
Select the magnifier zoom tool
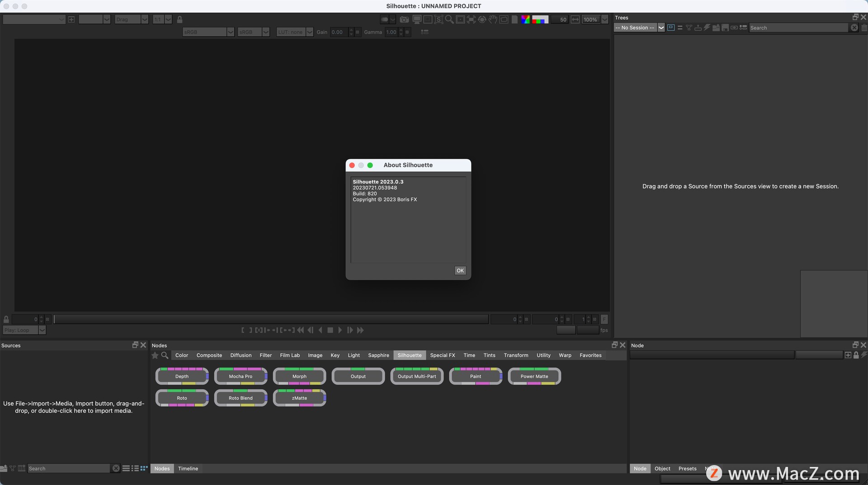449,19
